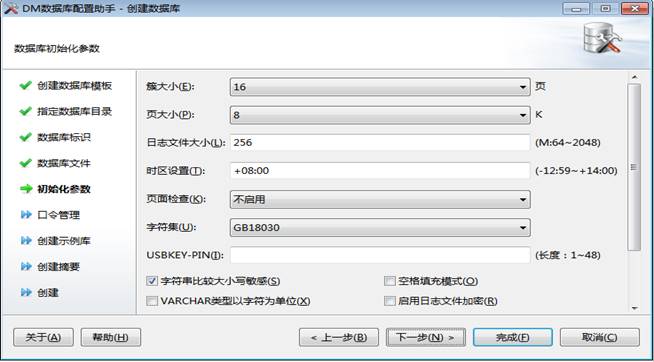Enable 空格填充模式 checkbox
This screenshot has height=362, width=654.
click(x=390, y=281)
